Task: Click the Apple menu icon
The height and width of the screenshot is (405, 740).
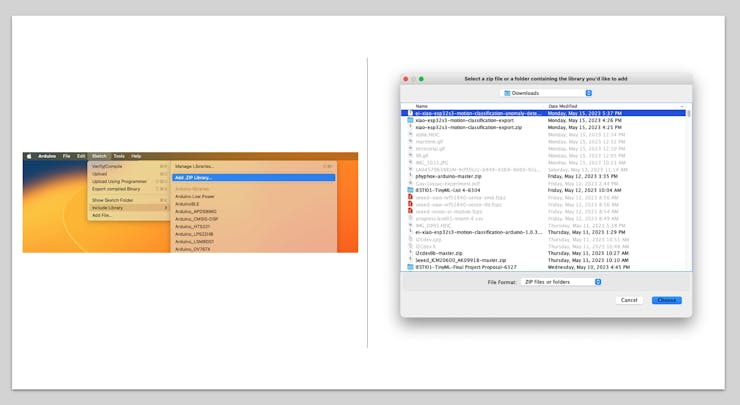Action: coord(29,156)
